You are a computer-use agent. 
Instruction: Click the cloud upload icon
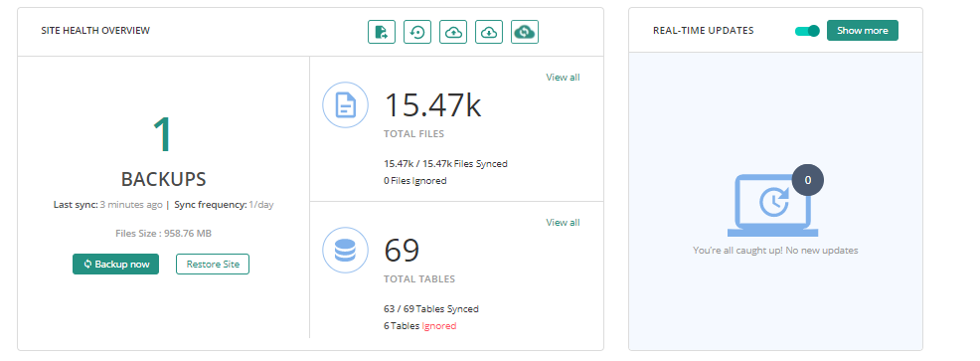coord(453,32)
